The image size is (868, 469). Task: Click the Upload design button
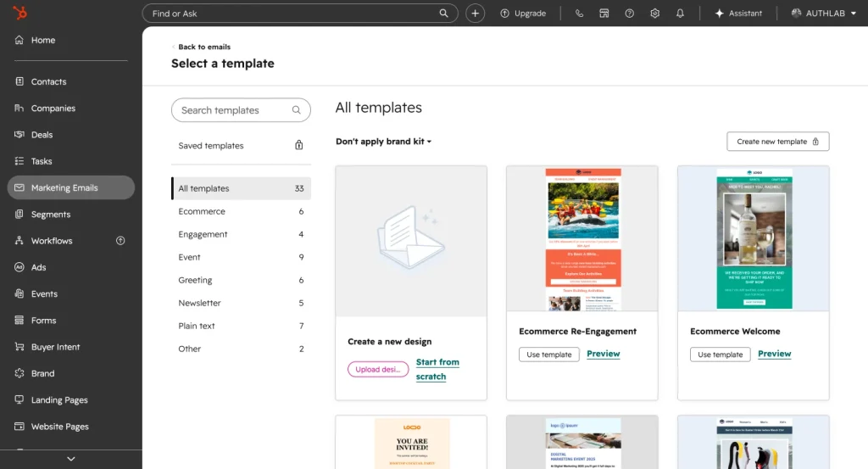pos(378,369)
